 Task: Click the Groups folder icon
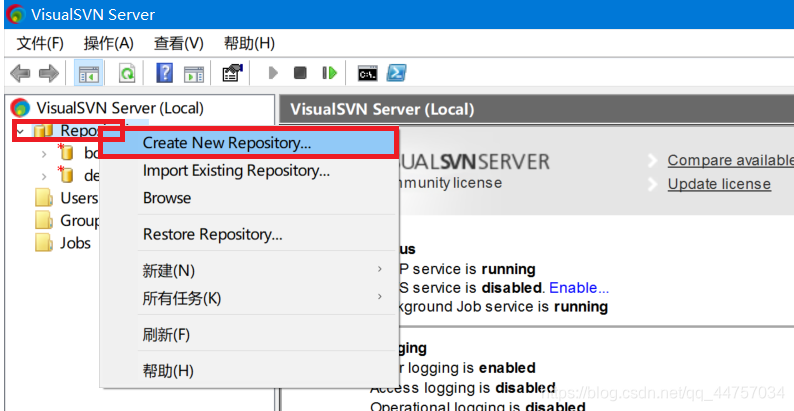(x=44, y=221)
